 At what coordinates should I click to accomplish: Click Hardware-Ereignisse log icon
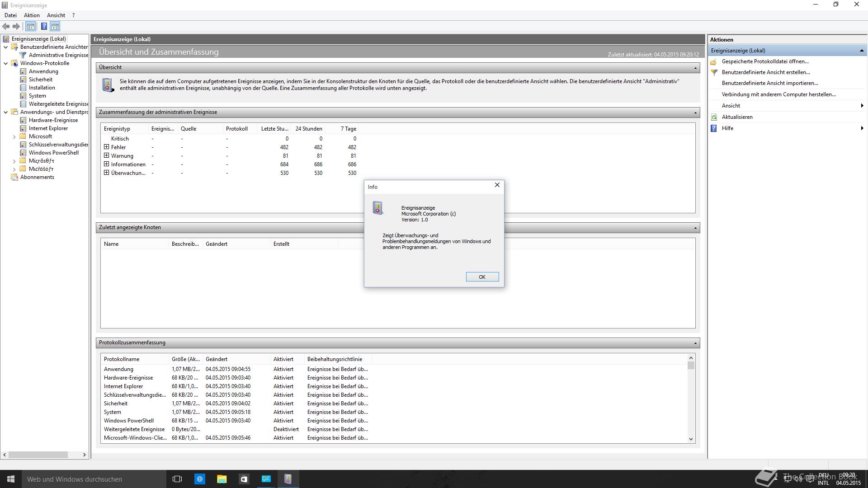pyautogui.click(x=23, y=120)
